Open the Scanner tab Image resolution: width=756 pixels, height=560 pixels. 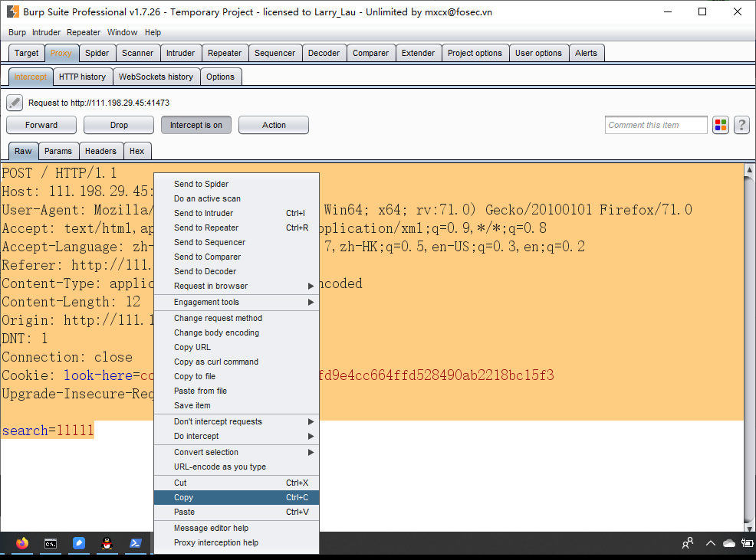point(138,53)
